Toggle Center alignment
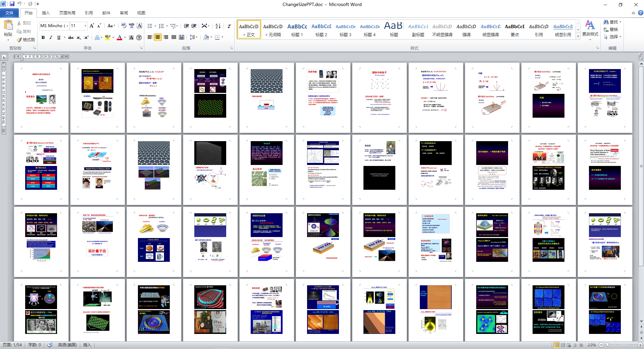 (158, 37)
